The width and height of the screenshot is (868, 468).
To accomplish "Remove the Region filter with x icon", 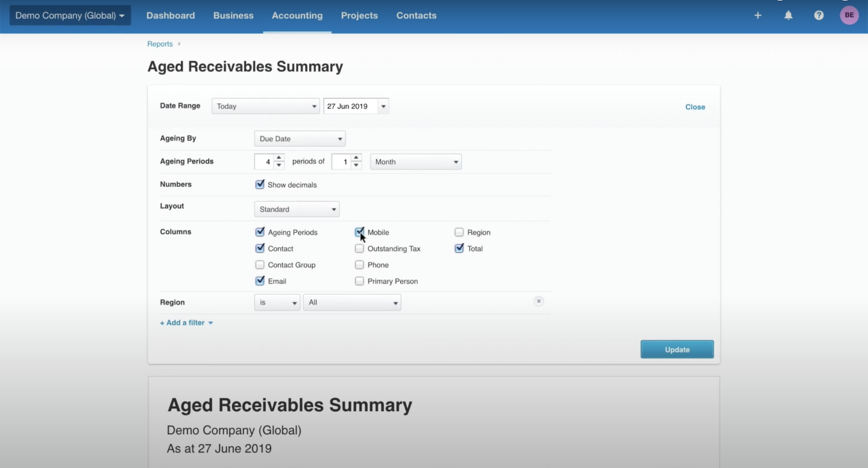I will pyautogui.click(x=539, y=302).
